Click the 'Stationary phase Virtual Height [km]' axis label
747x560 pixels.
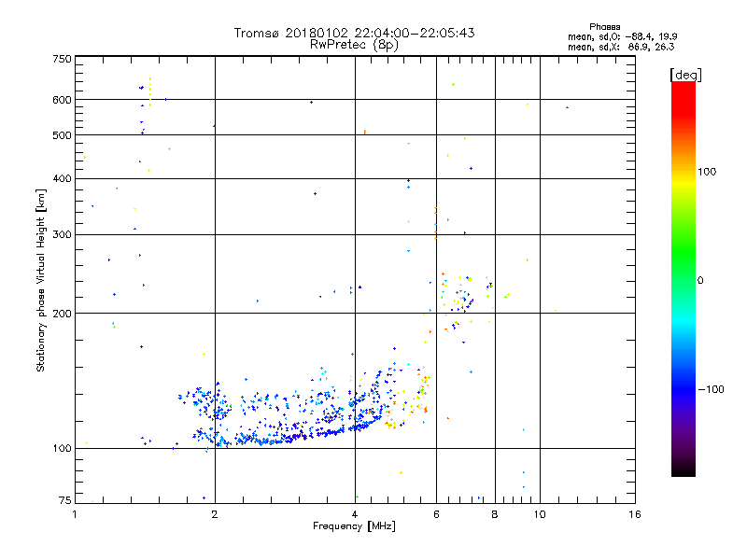tap(41, 280)
